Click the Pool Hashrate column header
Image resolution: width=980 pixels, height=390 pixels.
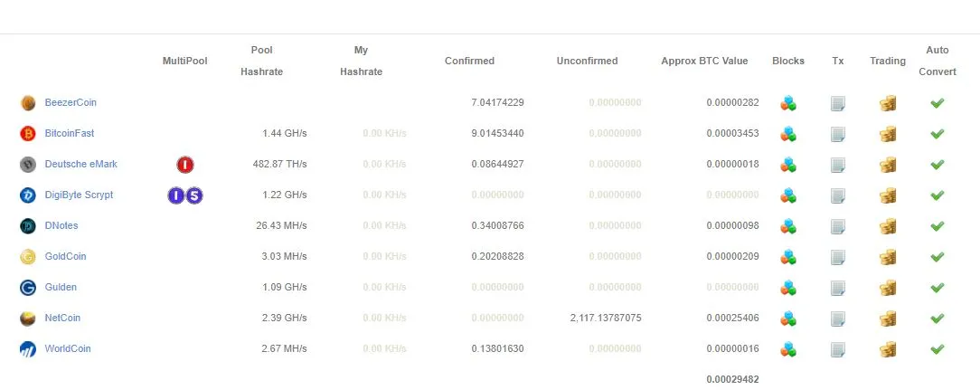(x=262, y=61)
